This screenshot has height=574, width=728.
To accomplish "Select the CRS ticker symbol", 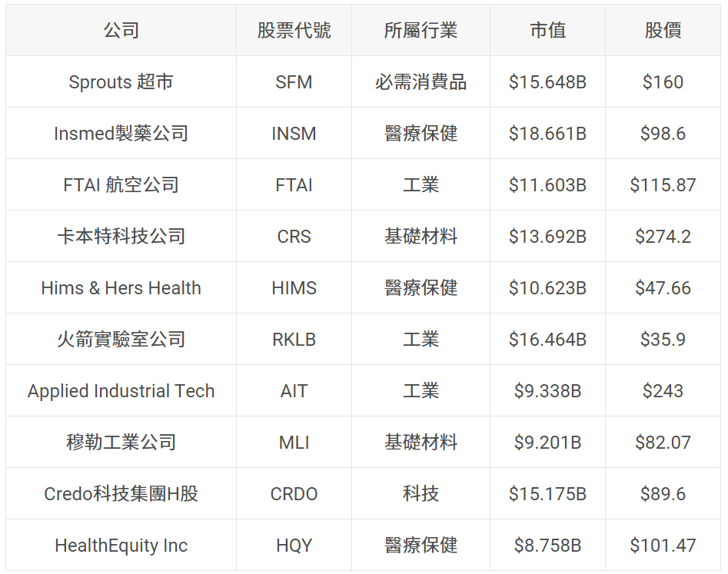I will 294,237.
